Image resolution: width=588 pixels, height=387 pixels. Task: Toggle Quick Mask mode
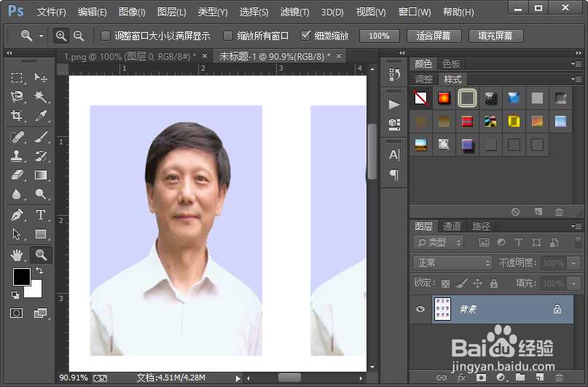click(x=17, y=313)
